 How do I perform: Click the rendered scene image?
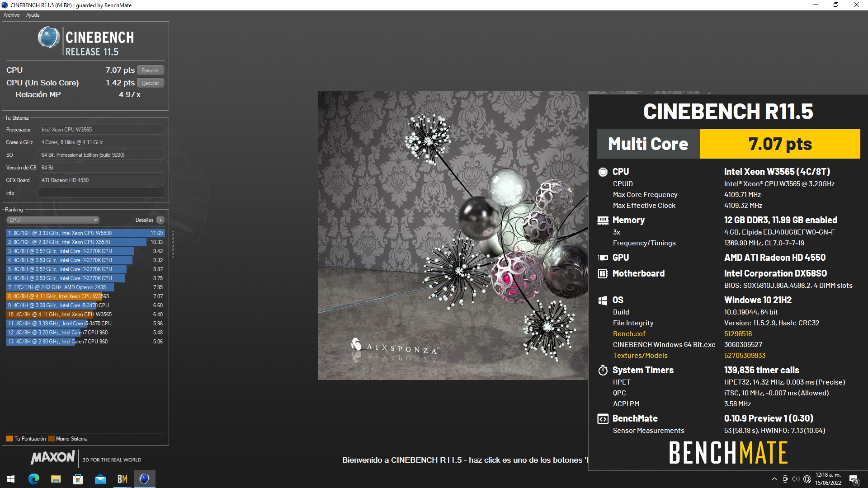click(x=453, y=235)
